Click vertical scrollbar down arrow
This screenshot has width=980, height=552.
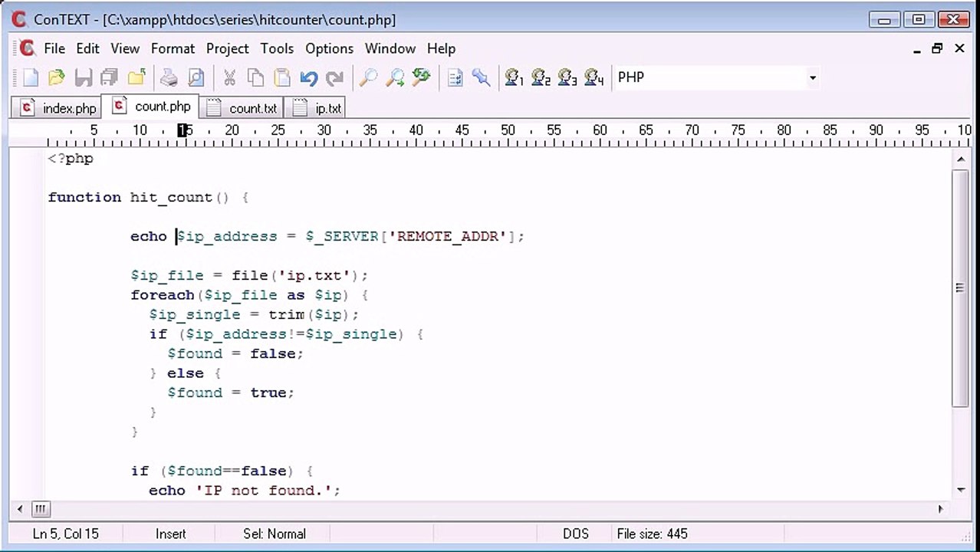[x=961, y=490]
